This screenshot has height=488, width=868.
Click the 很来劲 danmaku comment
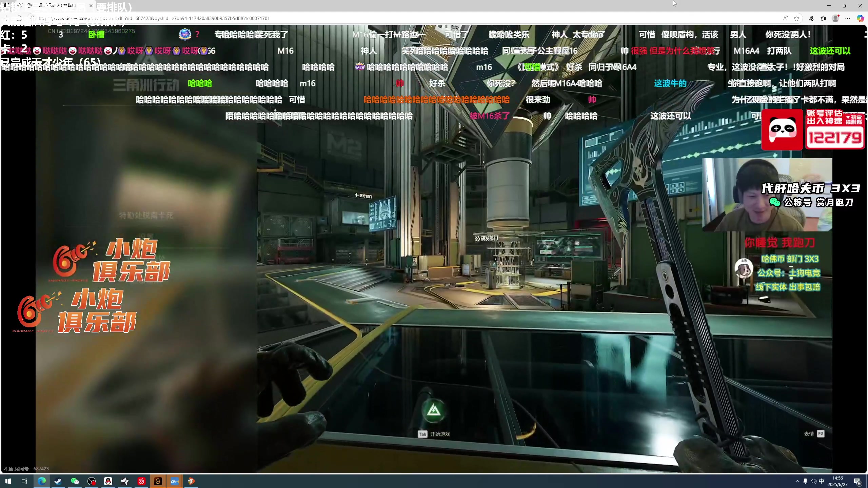[x=538, y=100]
